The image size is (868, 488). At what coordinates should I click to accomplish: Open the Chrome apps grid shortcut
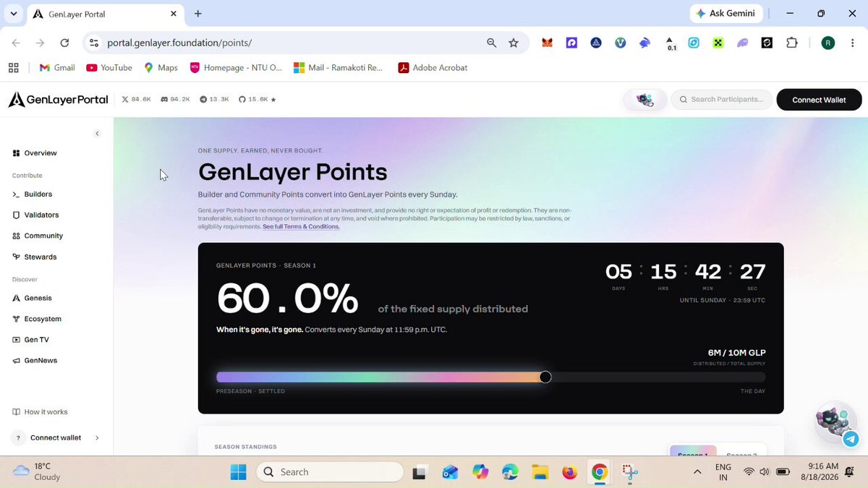(x=13, y=68)
